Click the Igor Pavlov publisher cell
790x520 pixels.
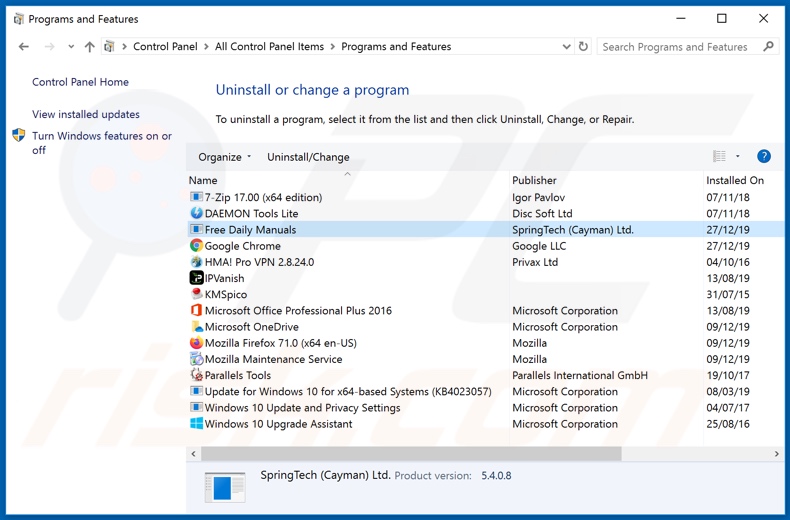click(x=538, y=197)
